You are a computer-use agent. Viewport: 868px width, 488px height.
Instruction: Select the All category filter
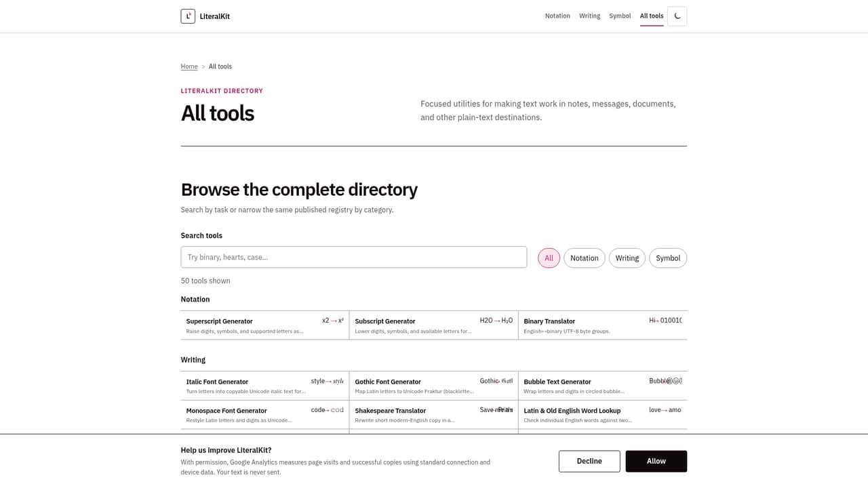click(x=549, y=258)
